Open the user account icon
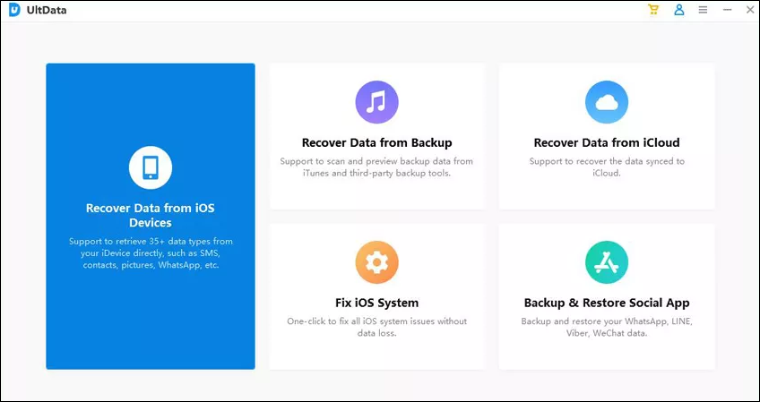 coord(679,10)
